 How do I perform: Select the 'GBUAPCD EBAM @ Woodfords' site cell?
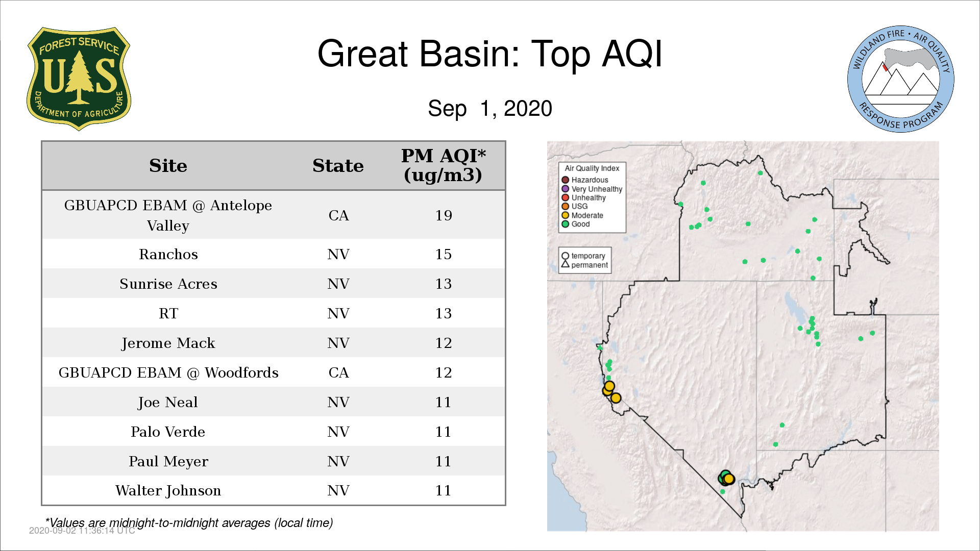[168, 372]
